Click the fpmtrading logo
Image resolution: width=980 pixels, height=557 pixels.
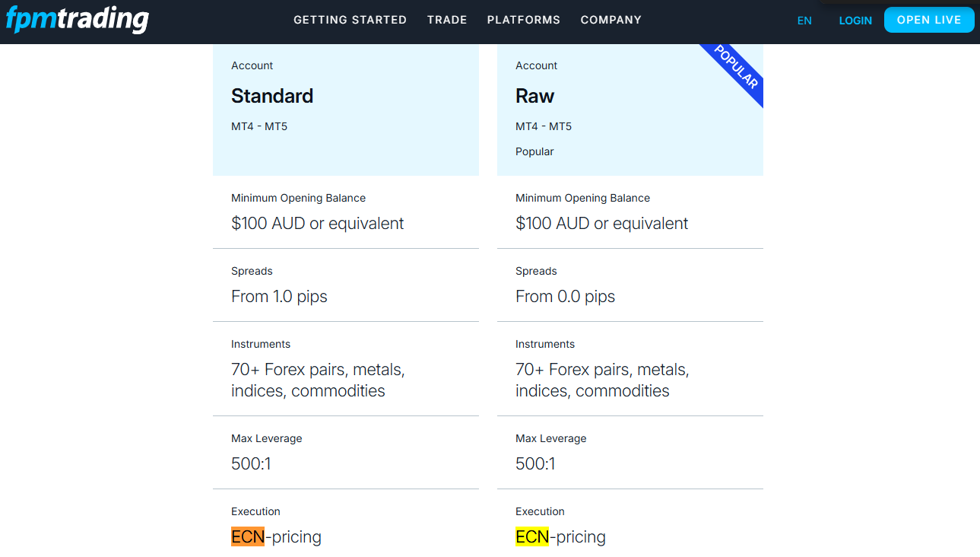point(77,19)
